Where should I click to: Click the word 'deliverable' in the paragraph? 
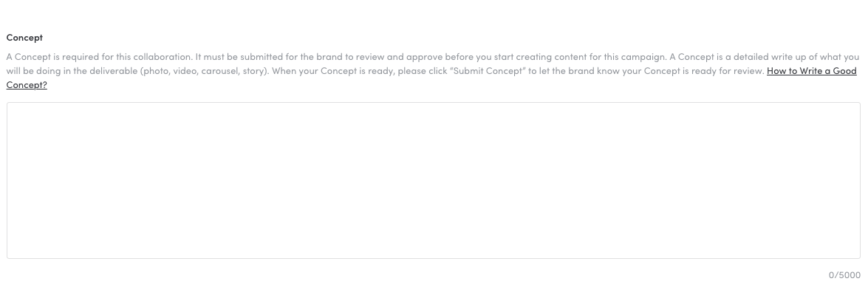114,71
